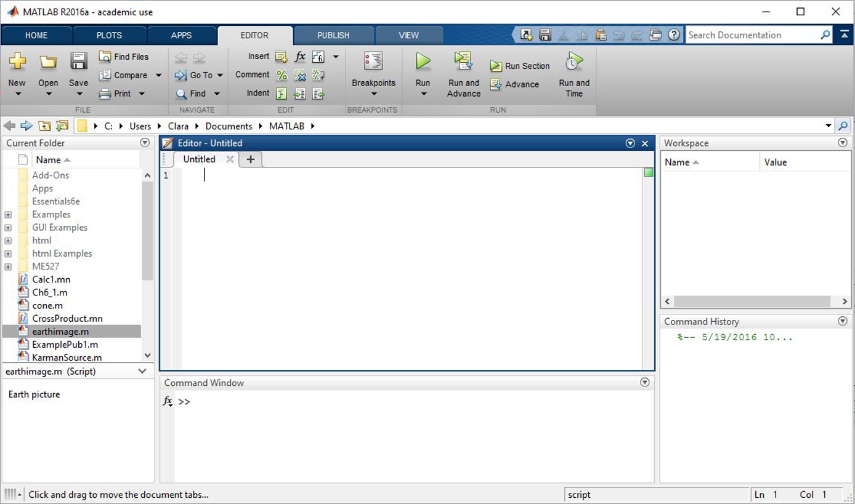Click the Run Section button
The width and height of the screenshot is (855, 504).
[x=520, y=66]
